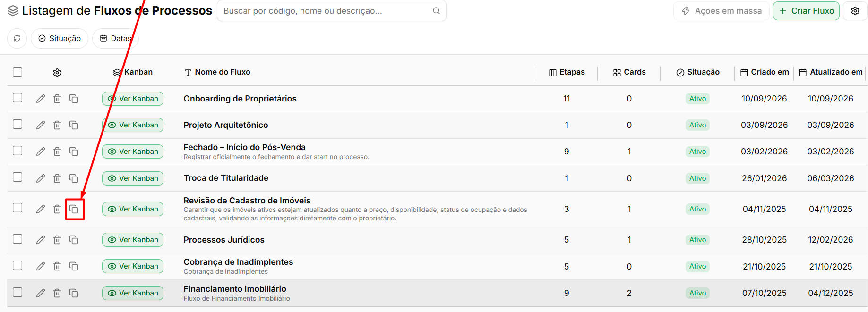Sort by Criado em column header
Viewport: 868px width, 312px height.
(x=765, y=72)
